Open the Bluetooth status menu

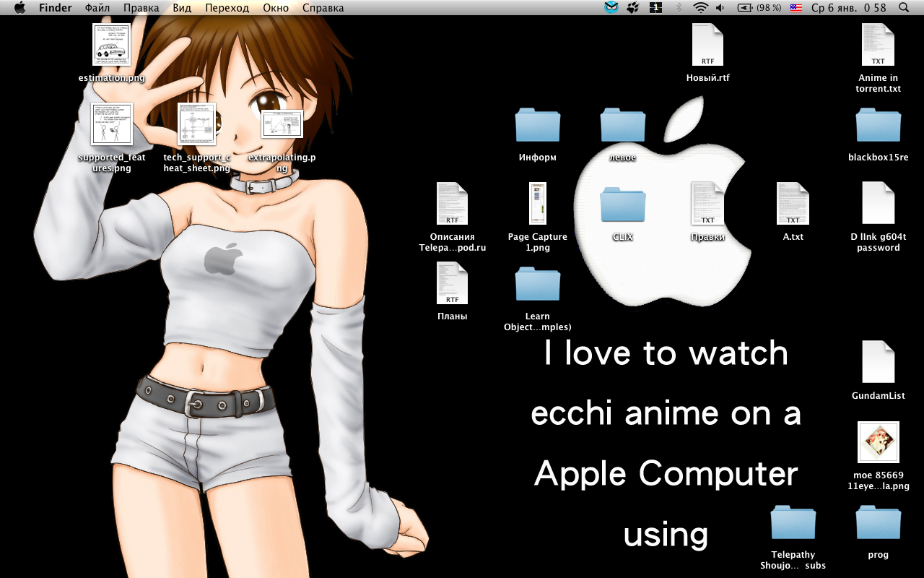pos(678,8)
